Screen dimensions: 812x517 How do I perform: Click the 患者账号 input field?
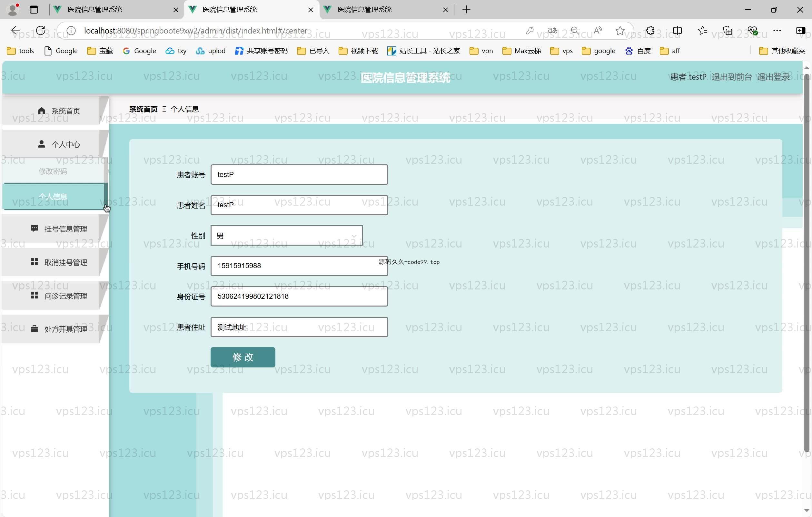[x=299, y=175]
